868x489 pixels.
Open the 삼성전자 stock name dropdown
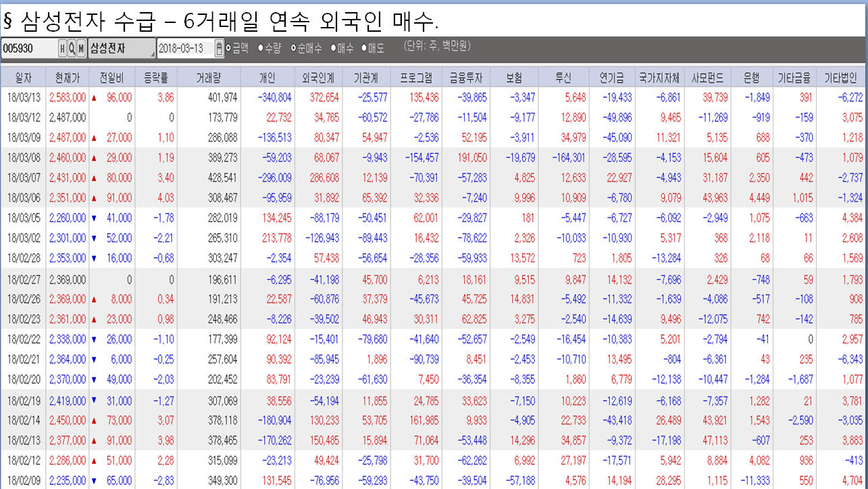tap(152, 49)
